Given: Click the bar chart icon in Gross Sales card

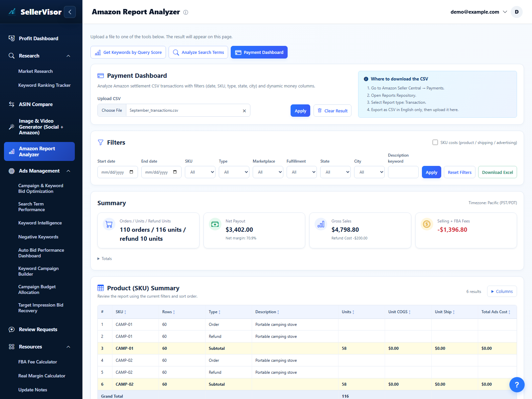Looking at the screenshot, I should click(321, 224).
